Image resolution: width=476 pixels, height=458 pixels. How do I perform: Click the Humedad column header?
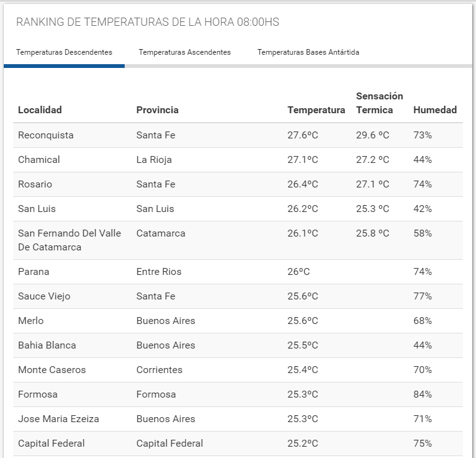[x=434, y=110]
